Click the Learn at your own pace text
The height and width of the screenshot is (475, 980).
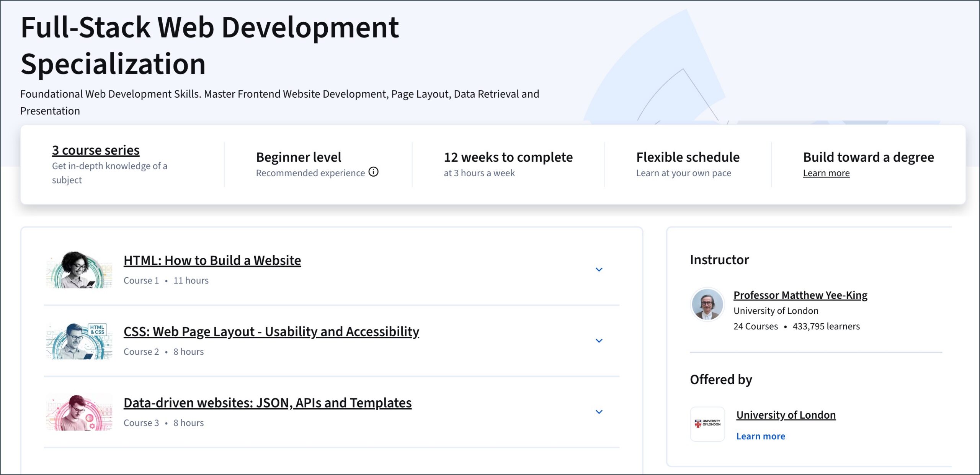coord(684,173)
